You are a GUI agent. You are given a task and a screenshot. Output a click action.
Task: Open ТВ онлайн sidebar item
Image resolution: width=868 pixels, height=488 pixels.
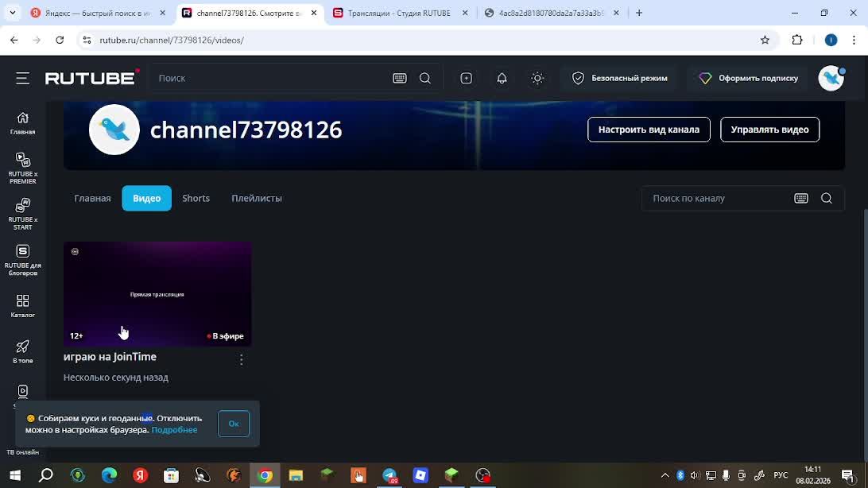click(x=23, y=452)
